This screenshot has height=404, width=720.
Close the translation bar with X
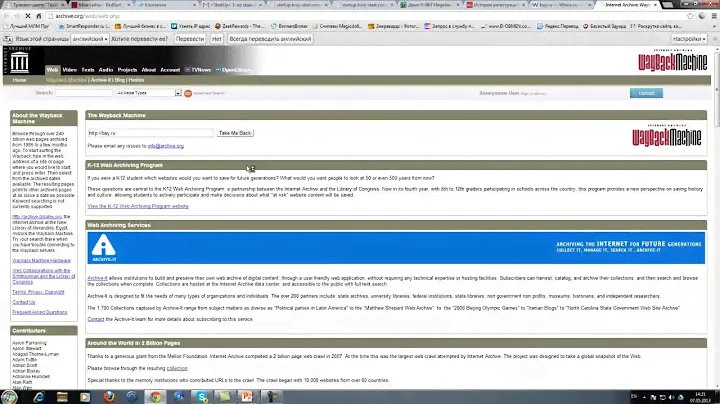pyautogui.click(x=711, y=39)
